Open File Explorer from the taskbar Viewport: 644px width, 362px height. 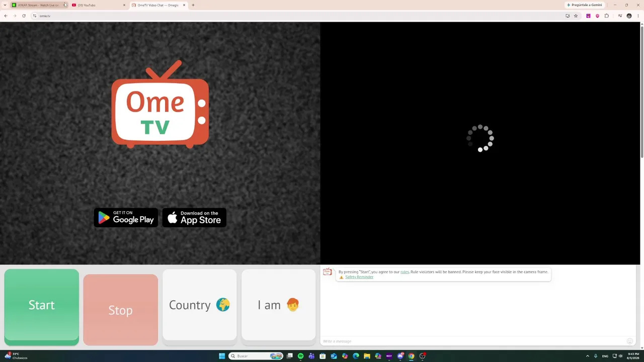367,356
